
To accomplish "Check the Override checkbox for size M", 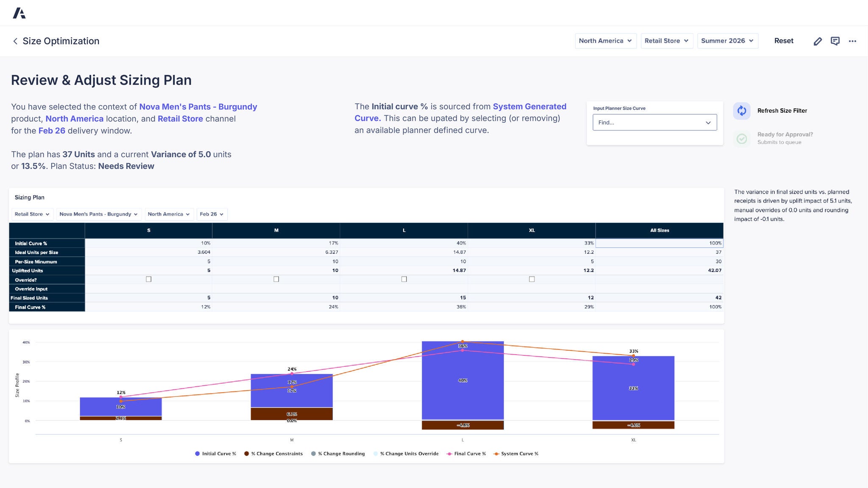I will point(276,279).
